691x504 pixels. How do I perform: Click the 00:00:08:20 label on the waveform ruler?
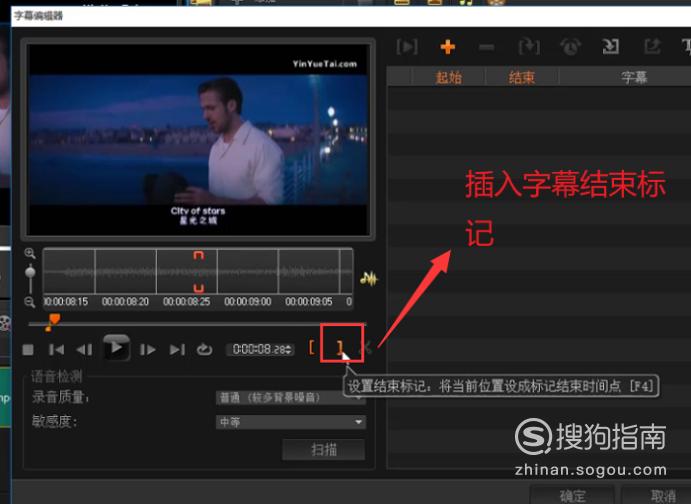tap(125, 302)
